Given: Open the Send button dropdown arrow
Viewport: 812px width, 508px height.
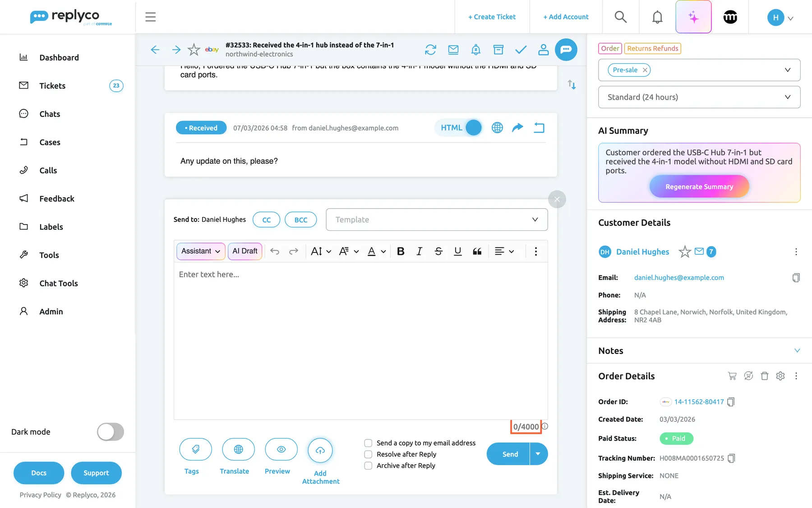Looking at the screenshot, I should pyautogui.click(x=538, y=454).
